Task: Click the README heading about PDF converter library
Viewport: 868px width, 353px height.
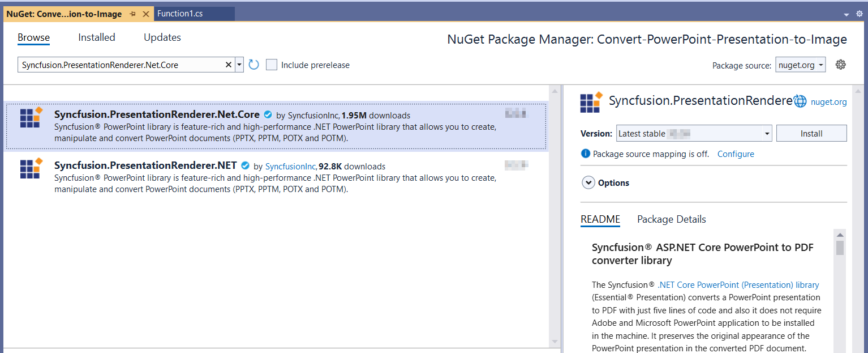Action: pos(703,254)
